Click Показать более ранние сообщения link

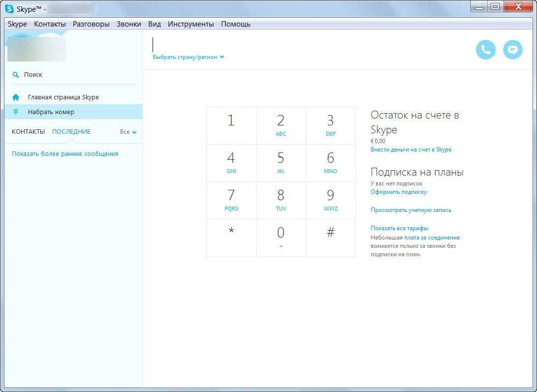click(65, 154)
